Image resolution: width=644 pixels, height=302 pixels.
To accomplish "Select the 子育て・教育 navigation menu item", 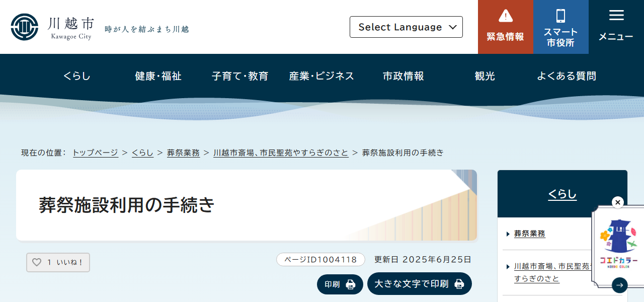I will 240,76.
